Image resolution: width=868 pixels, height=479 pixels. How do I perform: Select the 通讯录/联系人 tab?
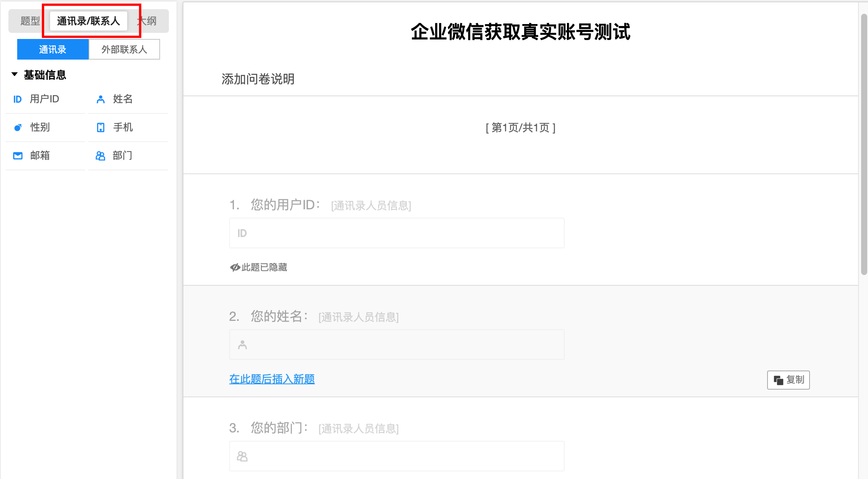pos(89,21)
